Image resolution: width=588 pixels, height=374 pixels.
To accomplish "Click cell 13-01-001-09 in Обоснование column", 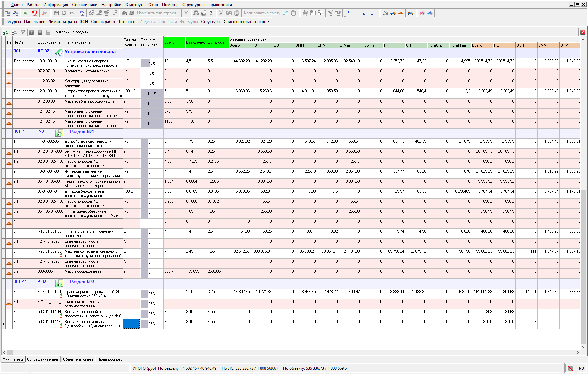I will (x=50, y=173).
